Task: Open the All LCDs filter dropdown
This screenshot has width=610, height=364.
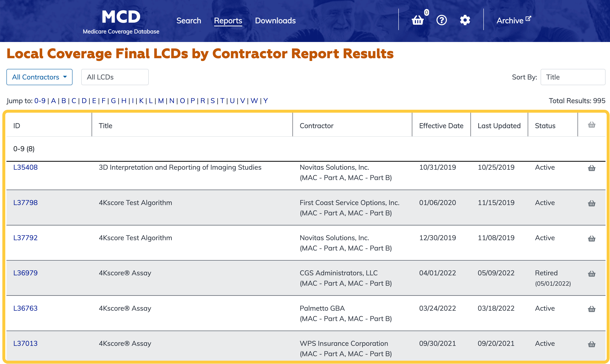Action: point(114,77)
